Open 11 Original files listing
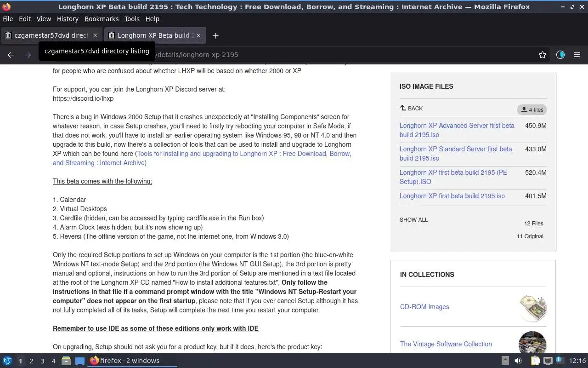This screenshot has width=588, height=368. coord(530,236)
